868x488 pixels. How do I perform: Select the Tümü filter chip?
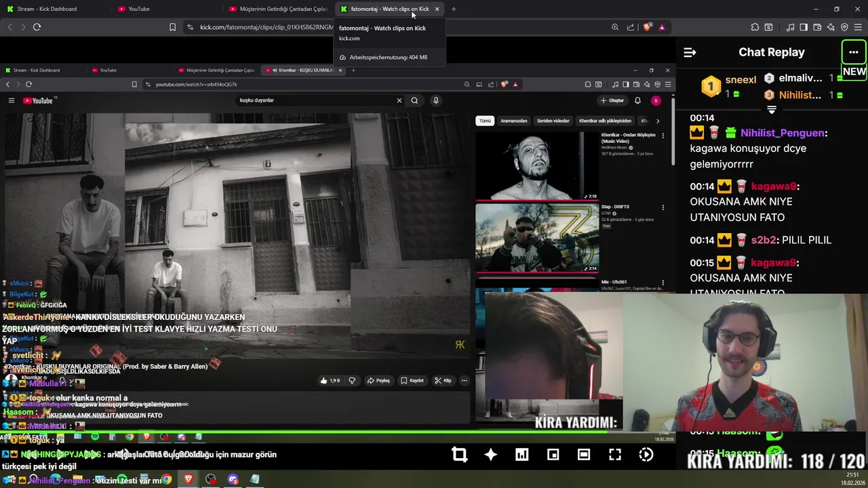(x=485, y=121)
